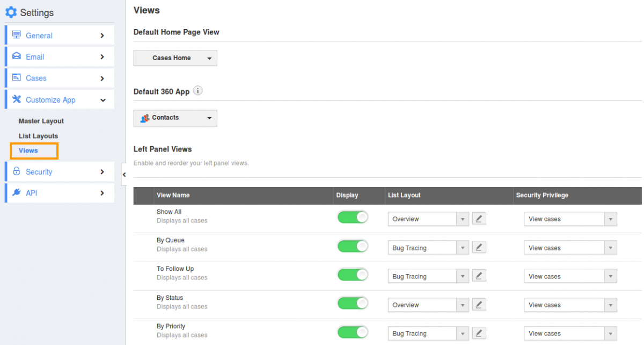Collapse the left sidebar with arrow handle

tap(123, 175)
